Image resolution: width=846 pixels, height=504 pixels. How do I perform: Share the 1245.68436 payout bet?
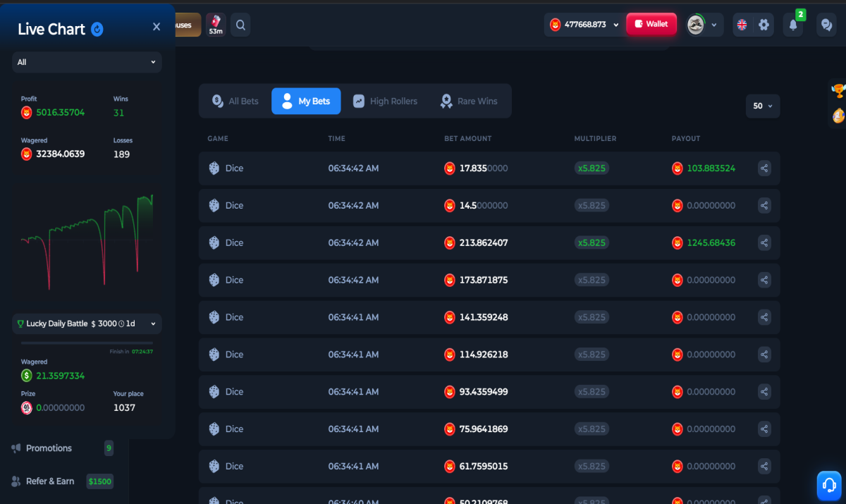click(x=764, y=242)
